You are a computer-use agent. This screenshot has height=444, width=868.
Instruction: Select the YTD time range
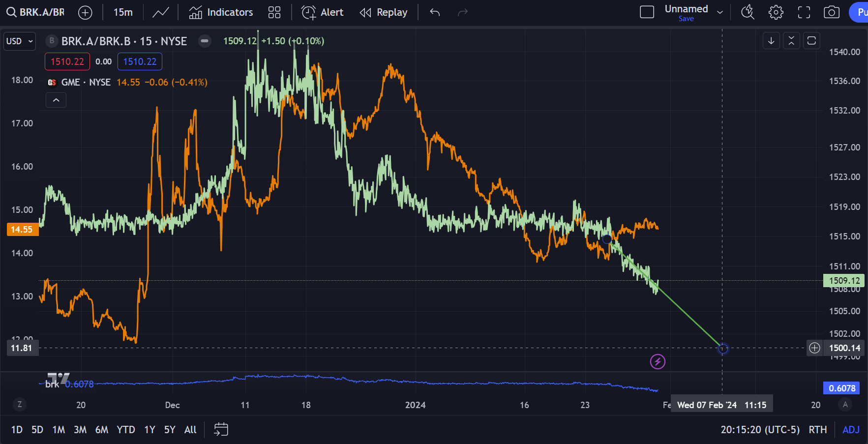click(126, 430)
